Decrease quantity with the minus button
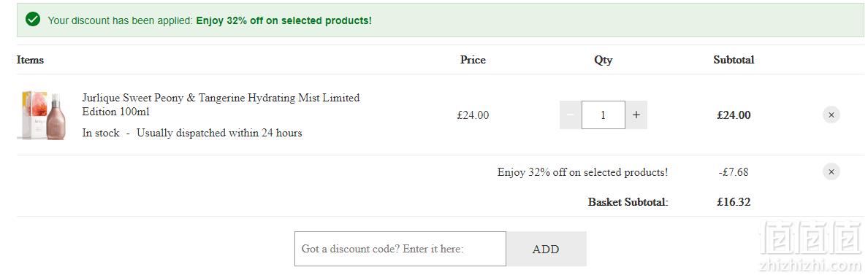This screenshot has height=278, width=868. tap(570, 115)
